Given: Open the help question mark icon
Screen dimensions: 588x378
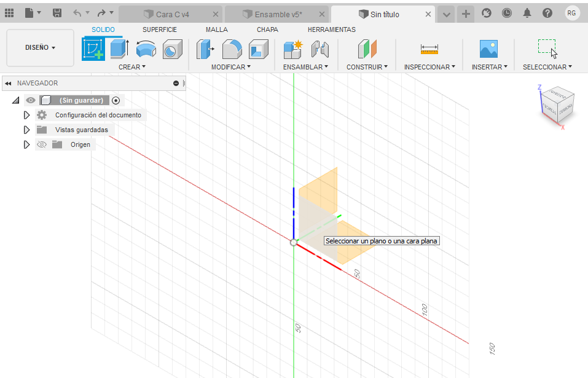Looking at the screenshot, I should coord(547,14).
